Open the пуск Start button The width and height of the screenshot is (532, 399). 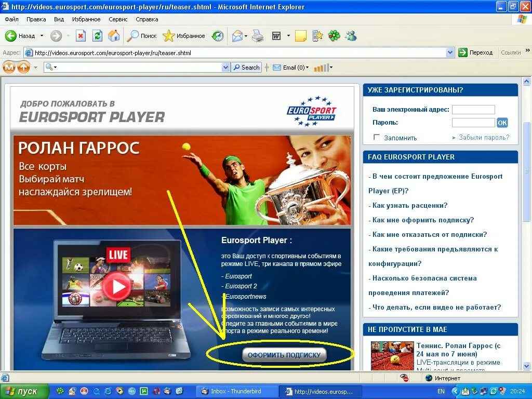click(24, 391)
